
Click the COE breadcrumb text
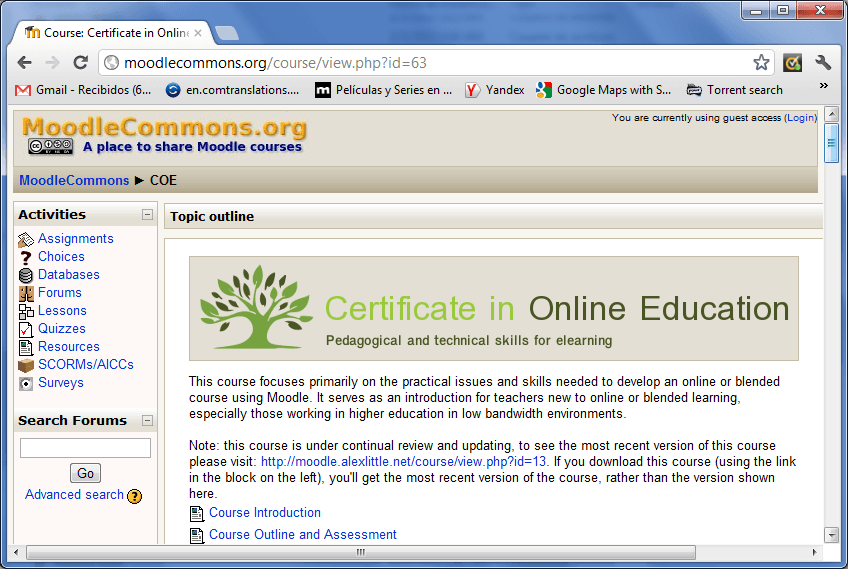(x=163, y=180)
